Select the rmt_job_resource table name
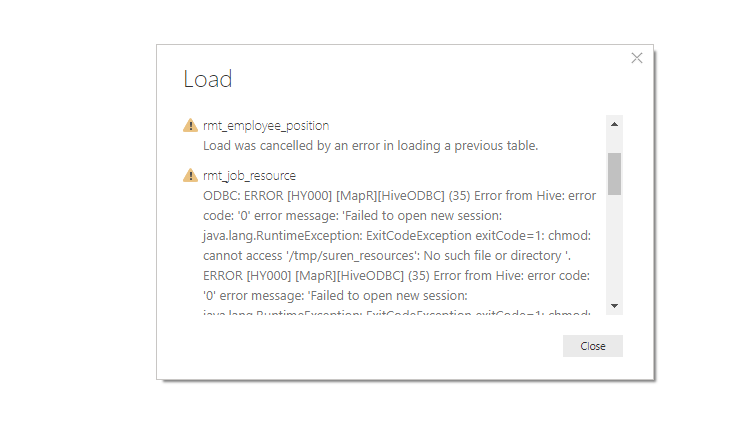 tap(249, 176)
